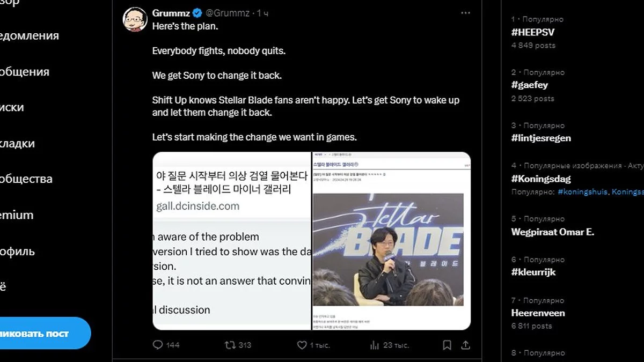Image resolution: width=644 pixels, height=362 pixels.
Task: Click the reply comment icon
Action: point(158,345)
